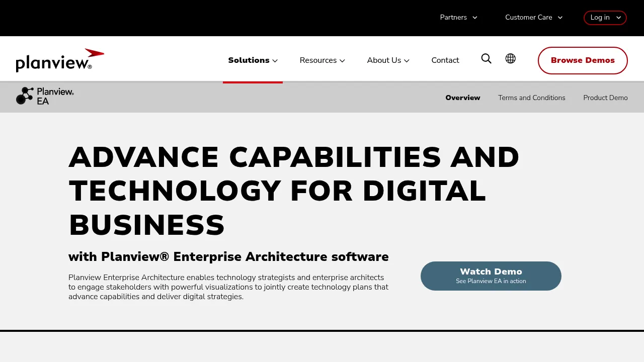Open the globe language selector
Image resolution: width=644 pixels, height=362 pixels.
pyautogui.click(x=510, y=59)
